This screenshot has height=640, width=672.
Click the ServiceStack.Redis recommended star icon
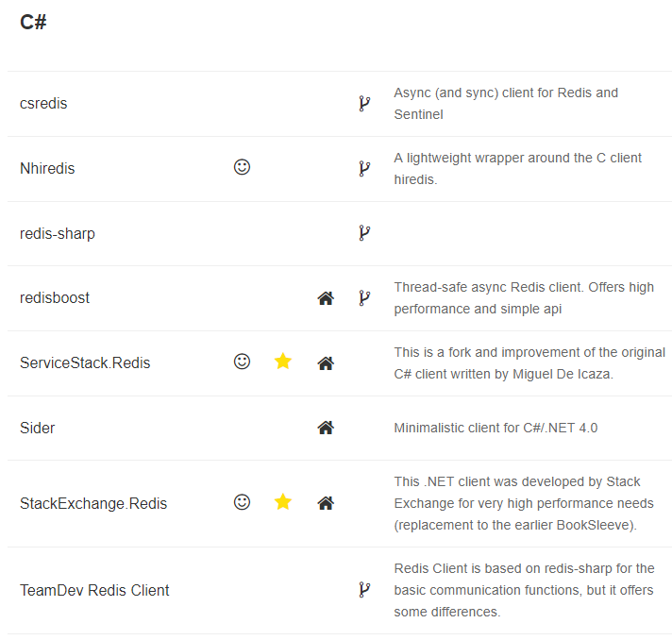282,362
